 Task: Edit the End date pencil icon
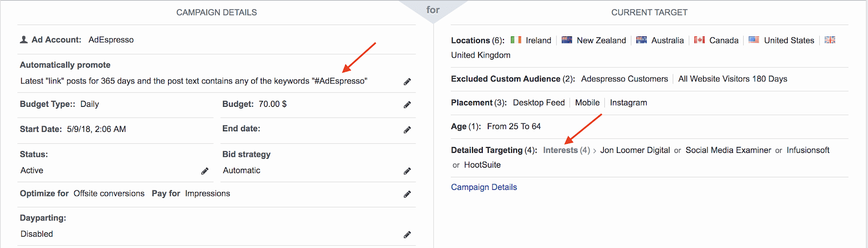(407, 130)
